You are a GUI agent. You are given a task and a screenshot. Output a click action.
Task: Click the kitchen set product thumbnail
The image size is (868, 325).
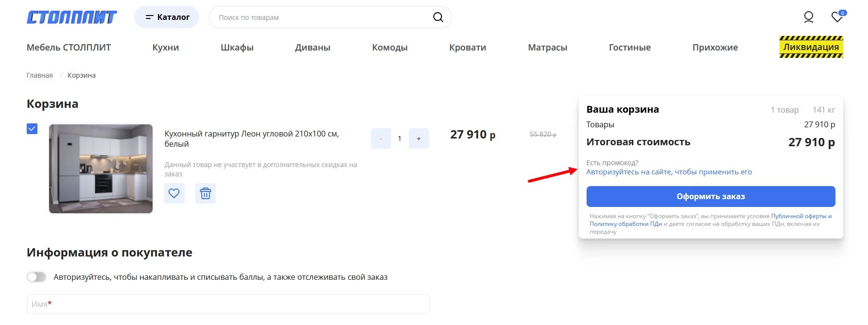101,169
